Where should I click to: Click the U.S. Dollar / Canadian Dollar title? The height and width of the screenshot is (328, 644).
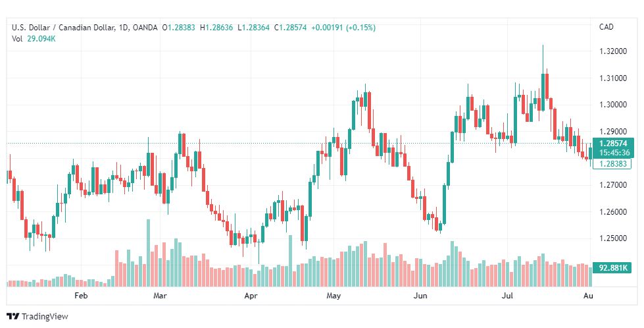pos(62,28)
